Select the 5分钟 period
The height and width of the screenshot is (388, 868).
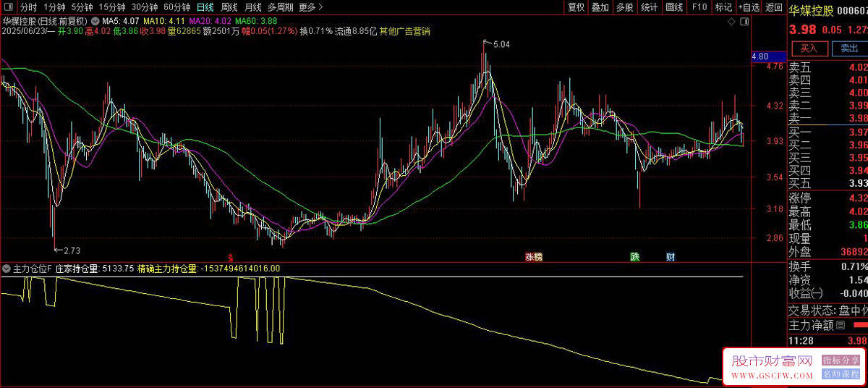click(x=82, y=7)
